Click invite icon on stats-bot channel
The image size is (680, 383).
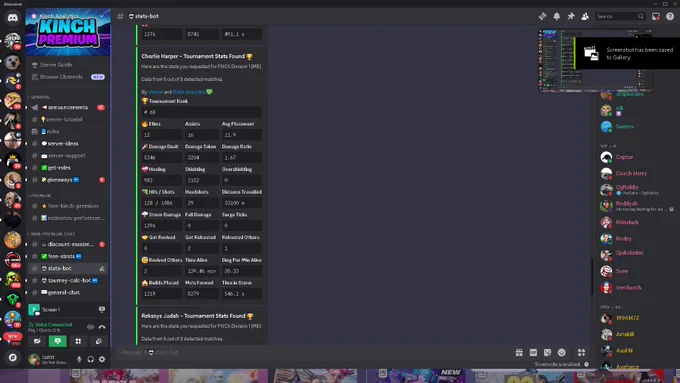[102, 268]
